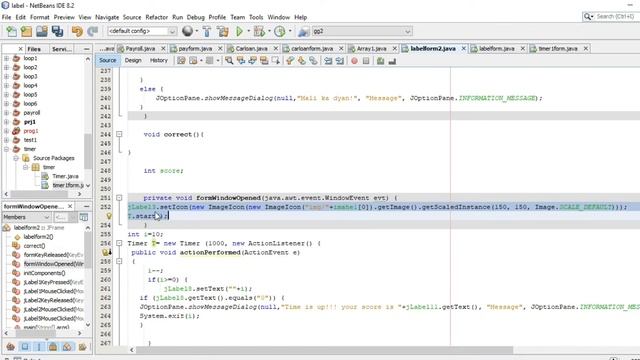This screenshot has height=360, width=640.
Task: Click the editor horizontal scrollbar
Action: click(324, 350)
